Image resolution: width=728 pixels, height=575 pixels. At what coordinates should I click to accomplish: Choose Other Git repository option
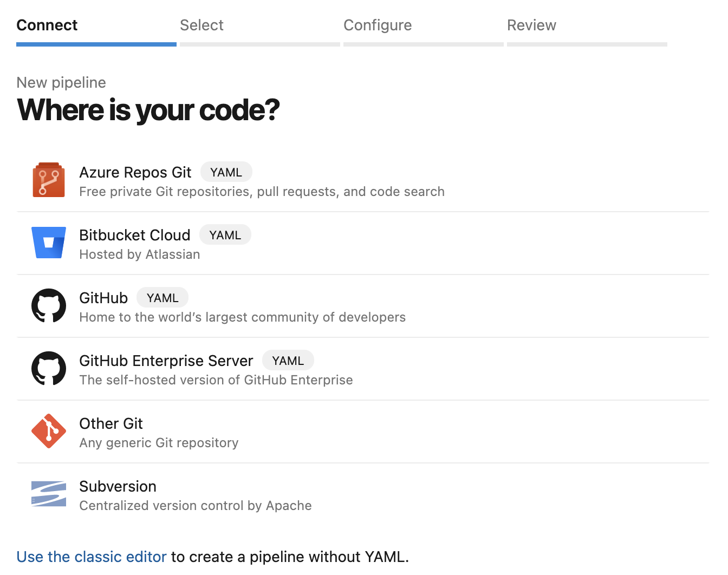363,432
